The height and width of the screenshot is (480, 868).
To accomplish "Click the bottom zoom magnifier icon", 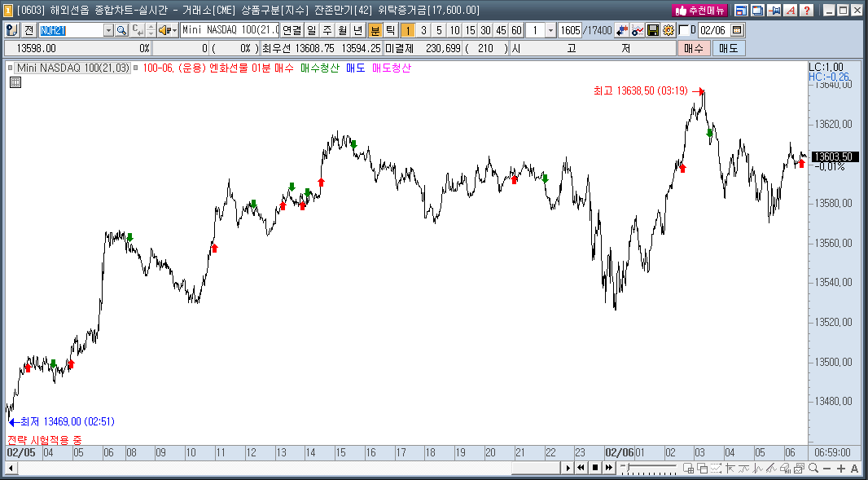I will [813, 468].
